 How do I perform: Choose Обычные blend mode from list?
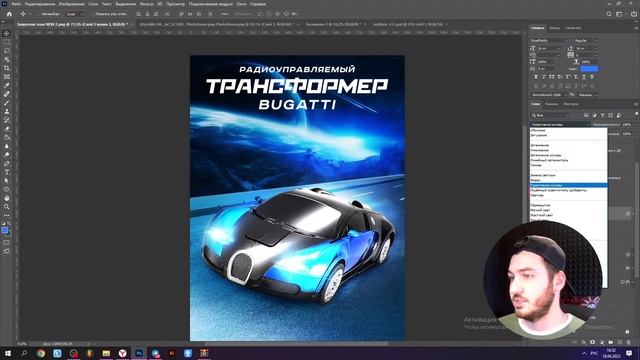568,130
